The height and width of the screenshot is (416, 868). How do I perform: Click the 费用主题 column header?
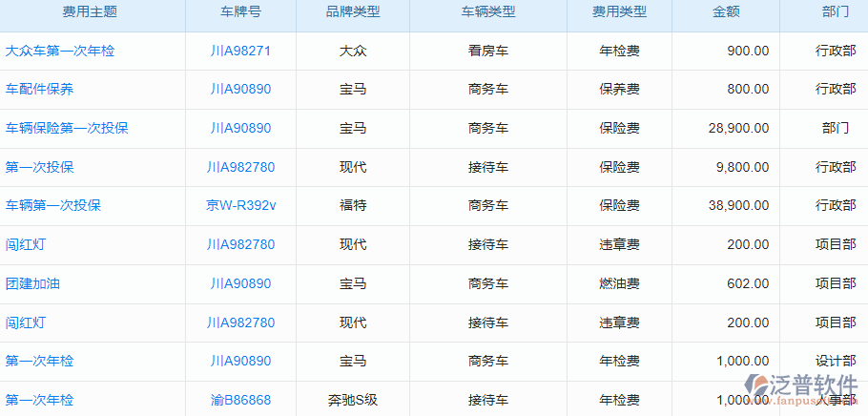(90, 12)
